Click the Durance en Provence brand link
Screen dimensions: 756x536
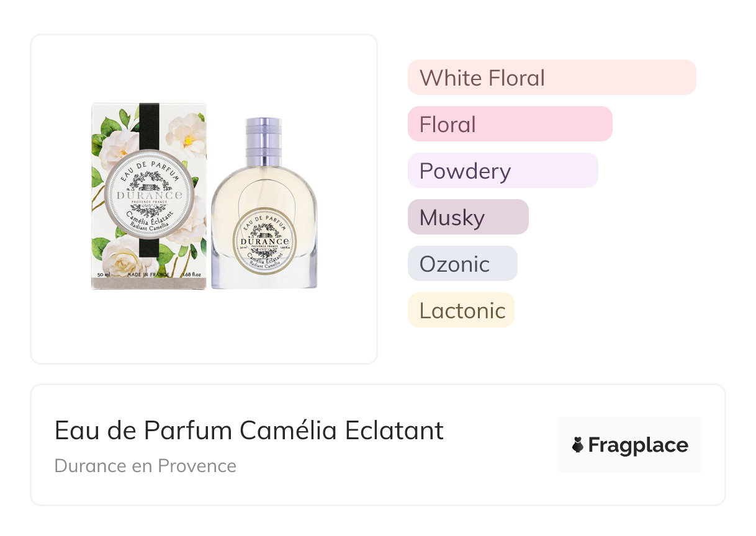click(145, 466)
